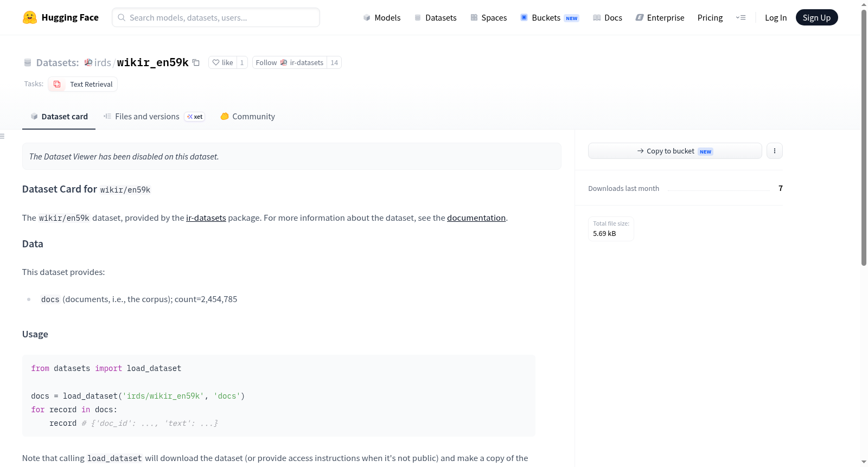Click the docs count=2,454,785 bullet

pos(139,299)
